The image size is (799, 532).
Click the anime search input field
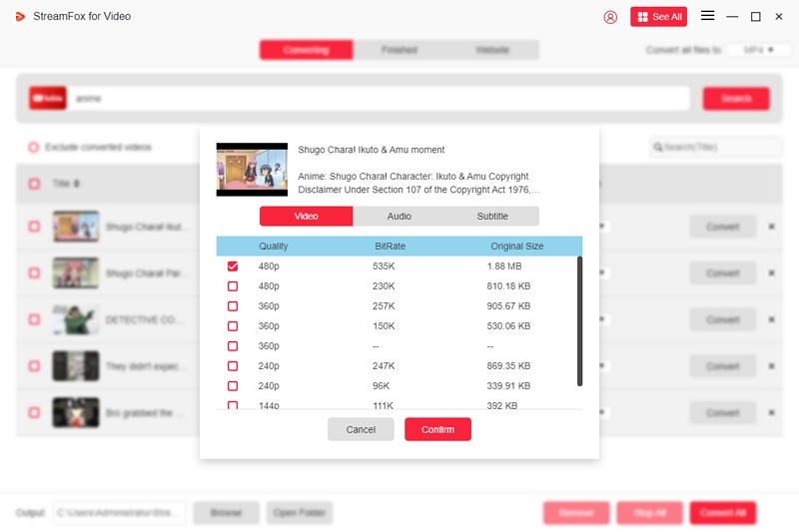pos(379,98)
